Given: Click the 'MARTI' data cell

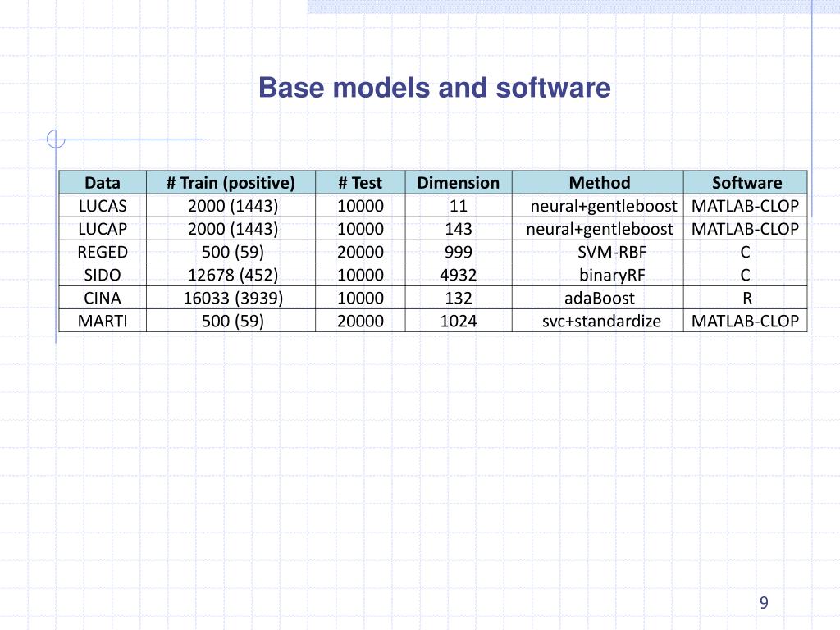Looking at the screenshot, I should (x=103, y=321).
